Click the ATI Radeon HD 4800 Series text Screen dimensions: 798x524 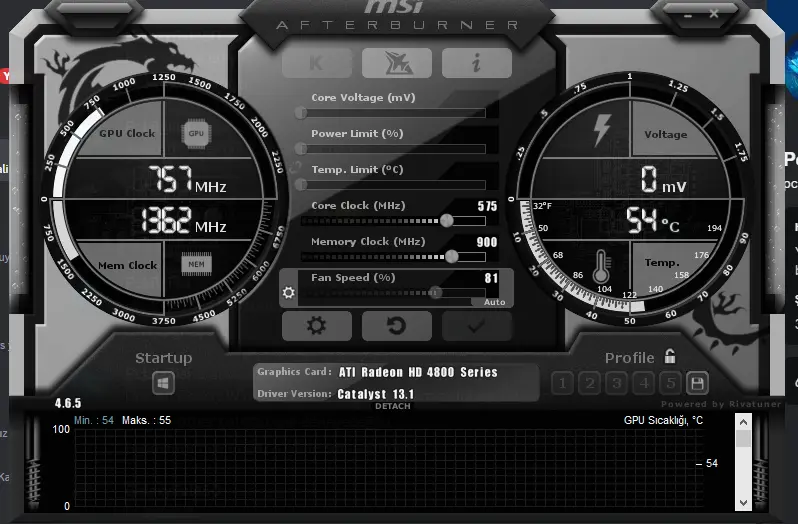(418, 372)
